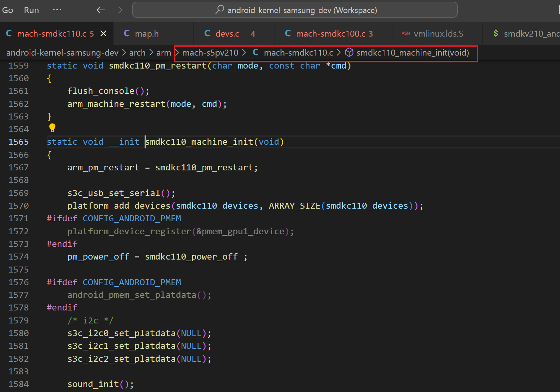This screenshot has height=392, width=560.
Task: Open the Go menu
Action: 7,10
